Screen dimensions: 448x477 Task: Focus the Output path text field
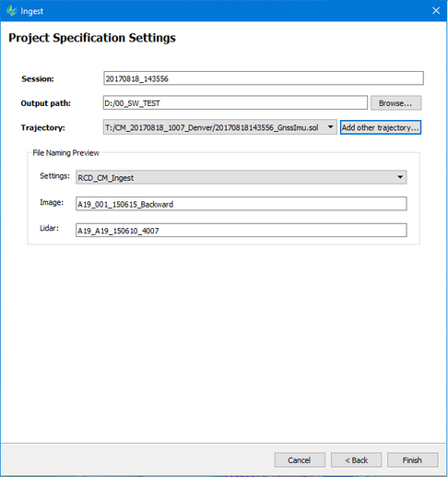[x=235, y=102]
